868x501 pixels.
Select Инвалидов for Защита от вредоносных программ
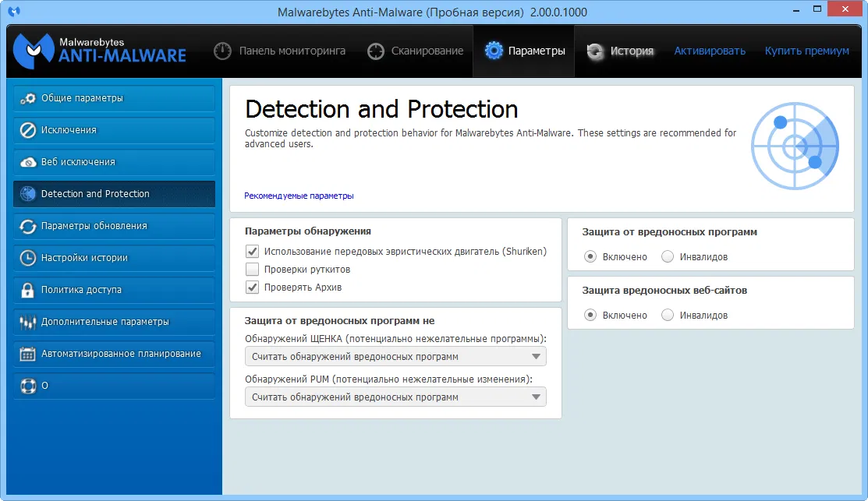[x=667, y=256]
